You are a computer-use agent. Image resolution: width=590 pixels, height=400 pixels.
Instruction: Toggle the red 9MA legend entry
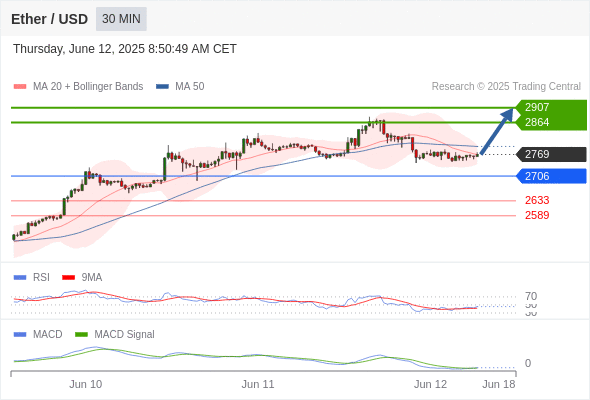pos(82,277)
